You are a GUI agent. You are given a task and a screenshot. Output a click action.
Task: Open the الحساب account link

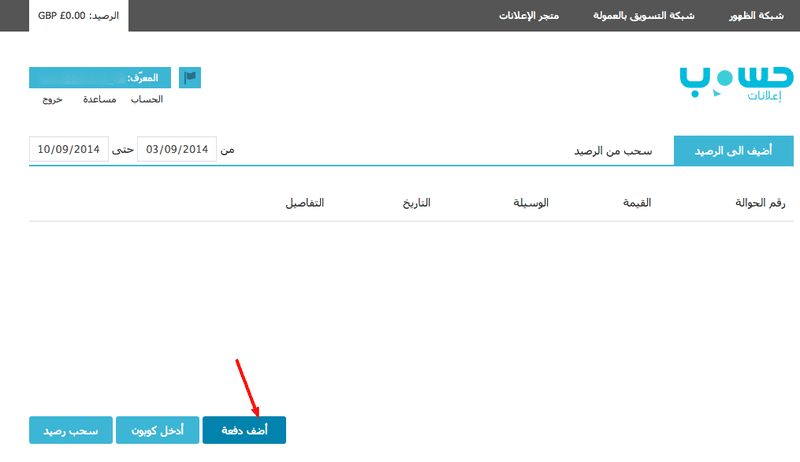(x=147, y=99)
